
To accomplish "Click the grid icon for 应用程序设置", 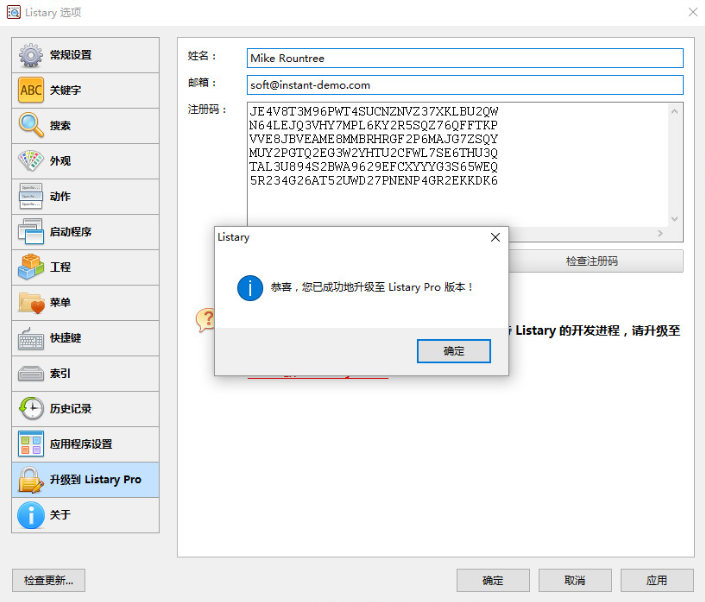I will point(31,444).
